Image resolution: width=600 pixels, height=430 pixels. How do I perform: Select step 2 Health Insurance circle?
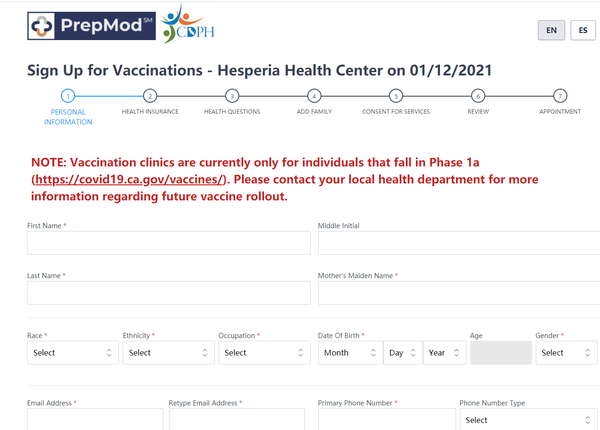coord(150,96)
